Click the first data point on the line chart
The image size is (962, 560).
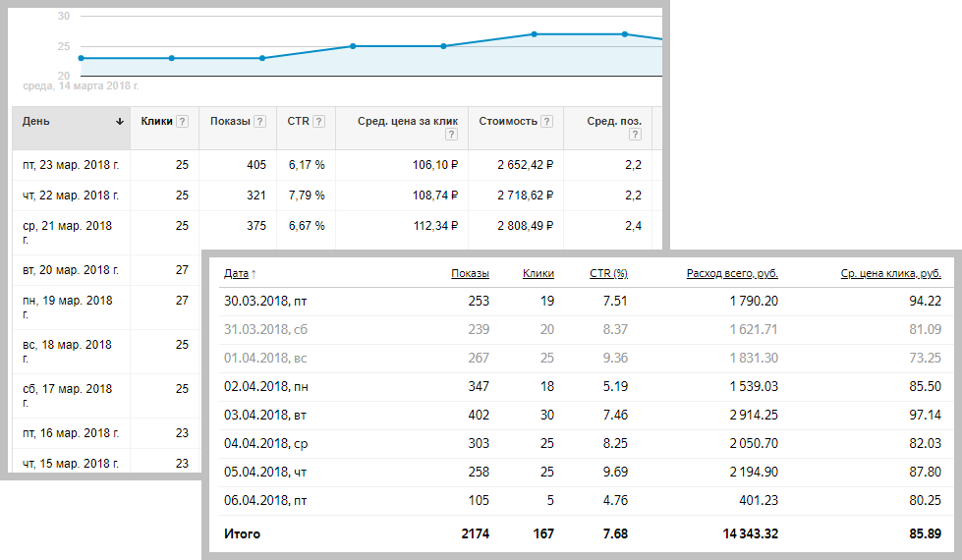point(81,58)
